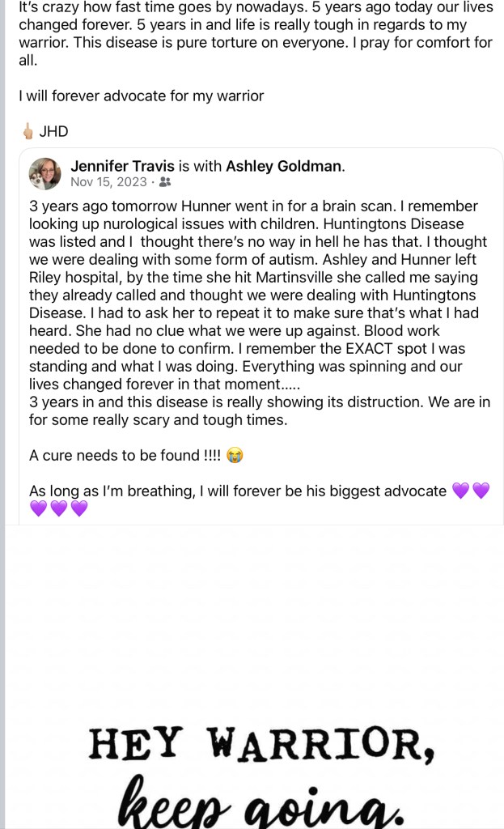Click the last purple heart on bottom row

(78, 508)
